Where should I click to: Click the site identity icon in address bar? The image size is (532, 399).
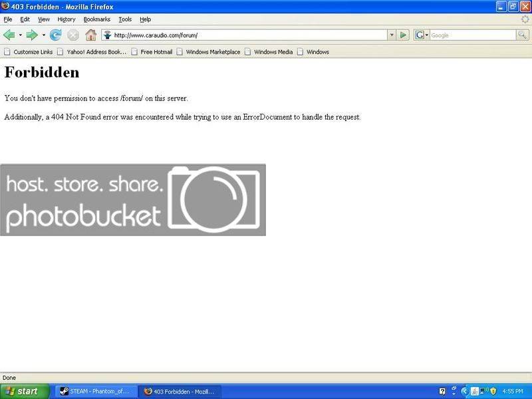[108, 35]
